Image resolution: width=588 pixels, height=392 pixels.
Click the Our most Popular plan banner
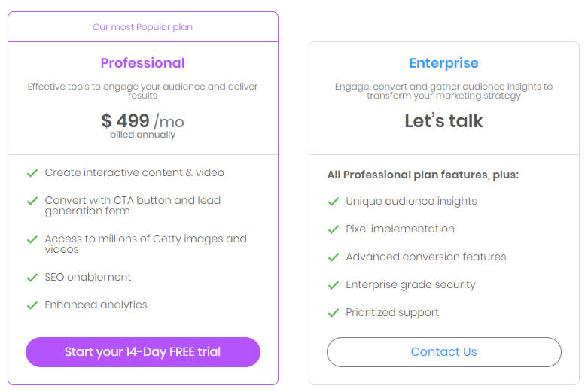pos(143,27)
